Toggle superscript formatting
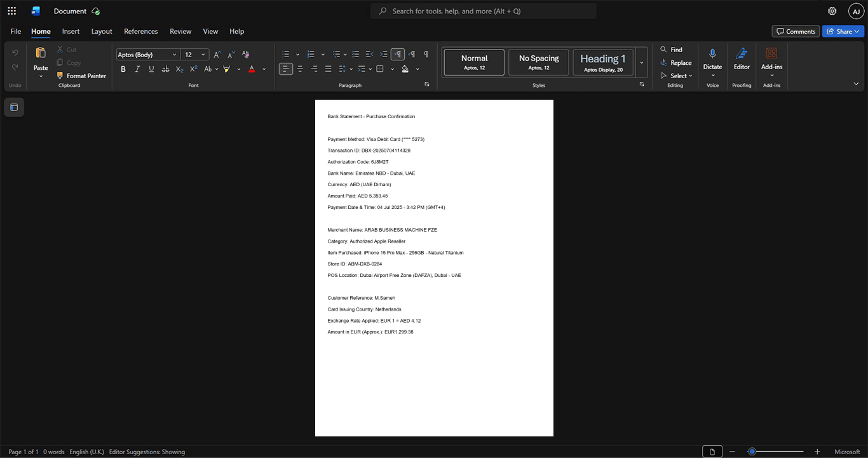868x458 pixels. (193, 69)
